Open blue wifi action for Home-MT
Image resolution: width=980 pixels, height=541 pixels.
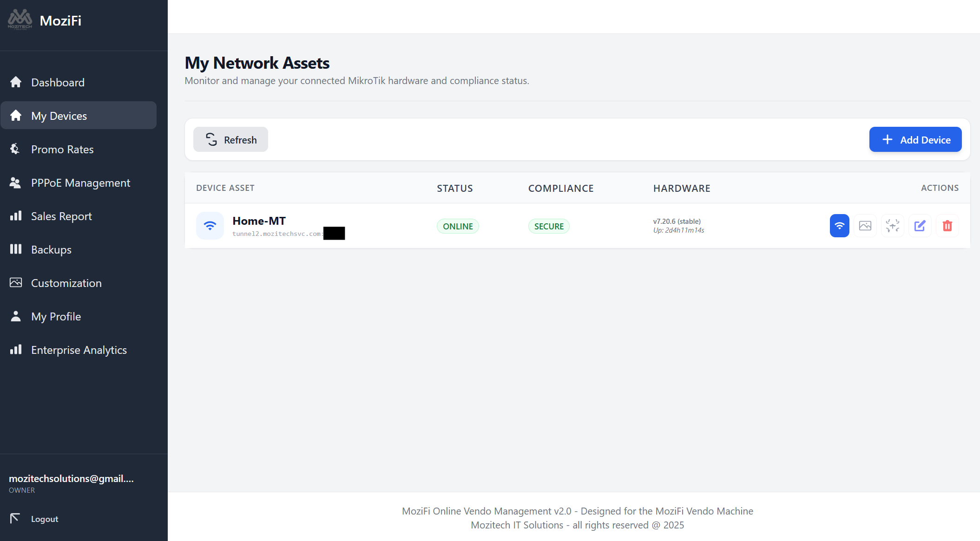coord(840,226)
